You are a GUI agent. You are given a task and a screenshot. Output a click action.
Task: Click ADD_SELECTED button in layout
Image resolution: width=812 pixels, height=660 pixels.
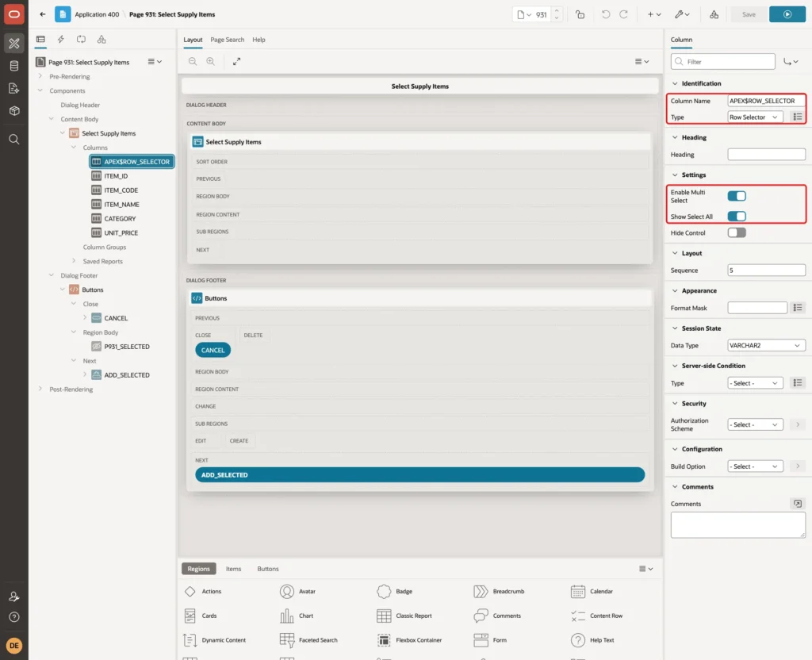420,474
